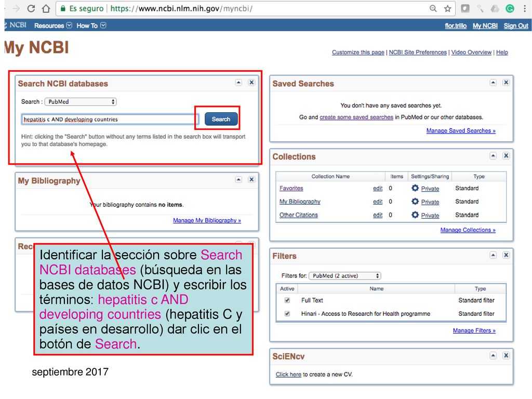Open Customize this page link
The image size is (532, 399).
pos(358,52)
